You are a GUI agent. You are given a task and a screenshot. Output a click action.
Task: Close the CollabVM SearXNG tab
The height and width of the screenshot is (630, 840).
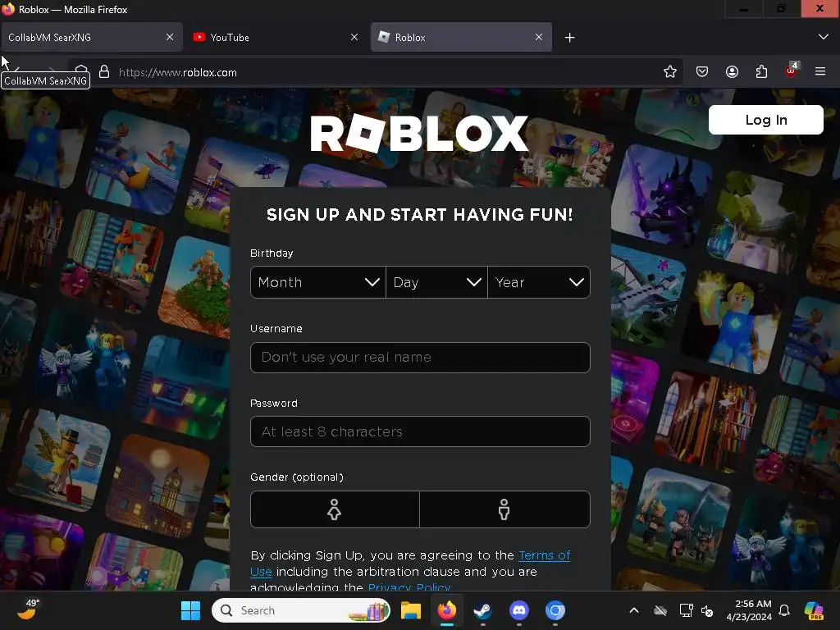[x=170, y=37]
